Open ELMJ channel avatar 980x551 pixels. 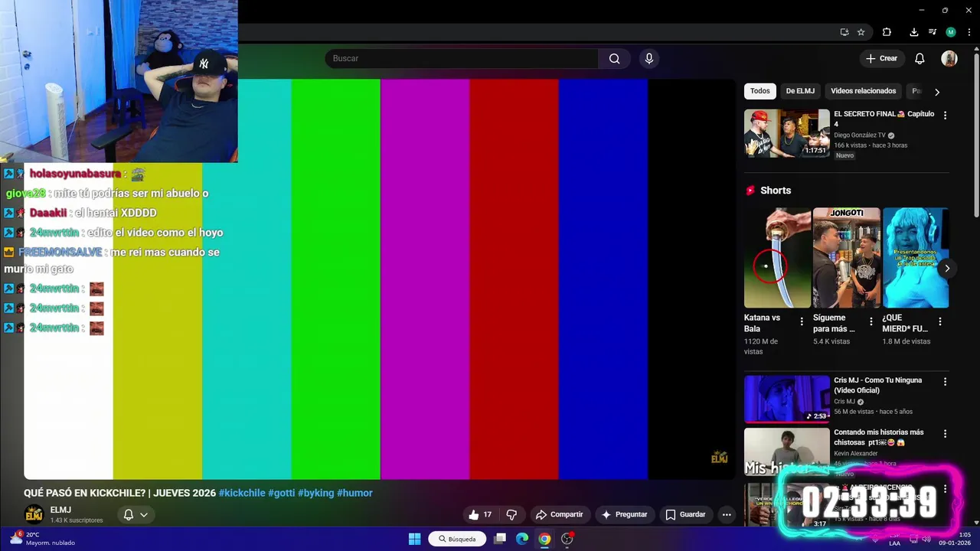(34, 514)
